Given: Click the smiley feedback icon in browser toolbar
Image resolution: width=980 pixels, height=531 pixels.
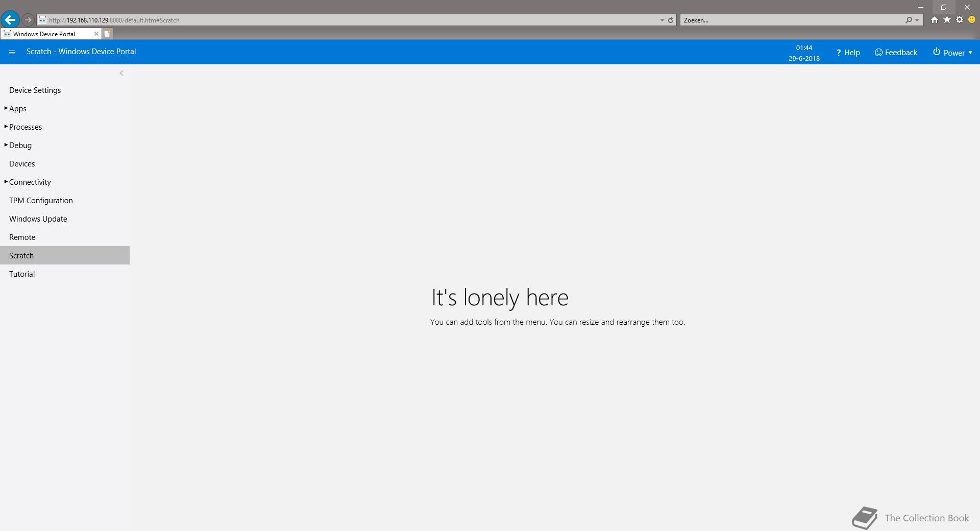Looking at the screenshot, I should tap(972, 20).
